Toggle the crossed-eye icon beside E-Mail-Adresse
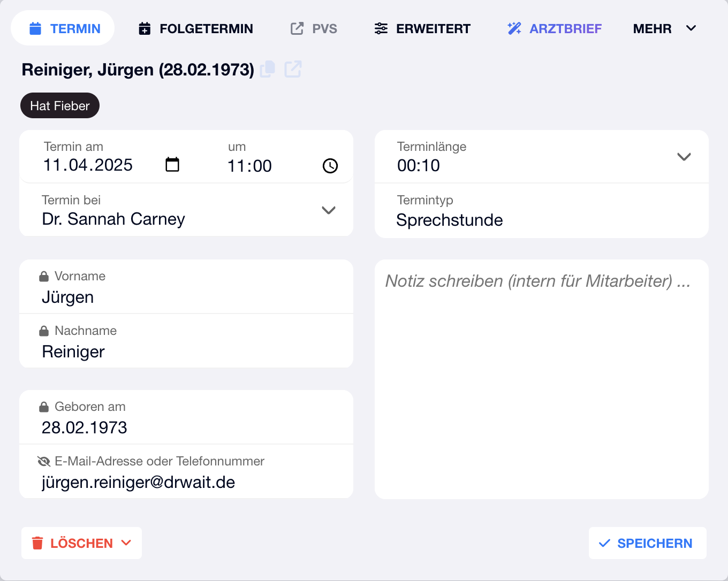 coord(44,461)
